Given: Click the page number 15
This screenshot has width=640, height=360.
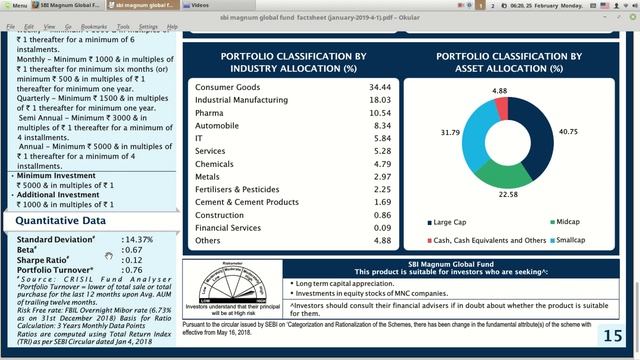Looking at the screenshot, I should click(613, 336).
